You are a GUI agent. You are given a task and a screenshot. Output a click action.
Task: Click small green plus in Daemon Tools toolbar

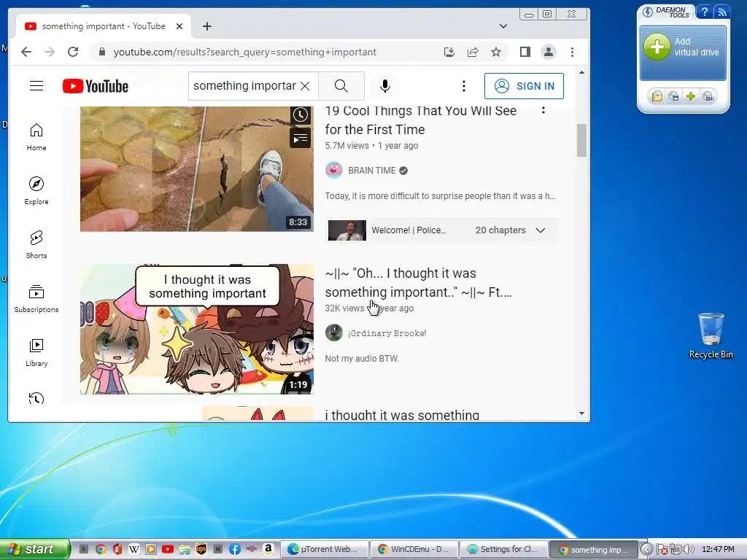pos(691,97)
